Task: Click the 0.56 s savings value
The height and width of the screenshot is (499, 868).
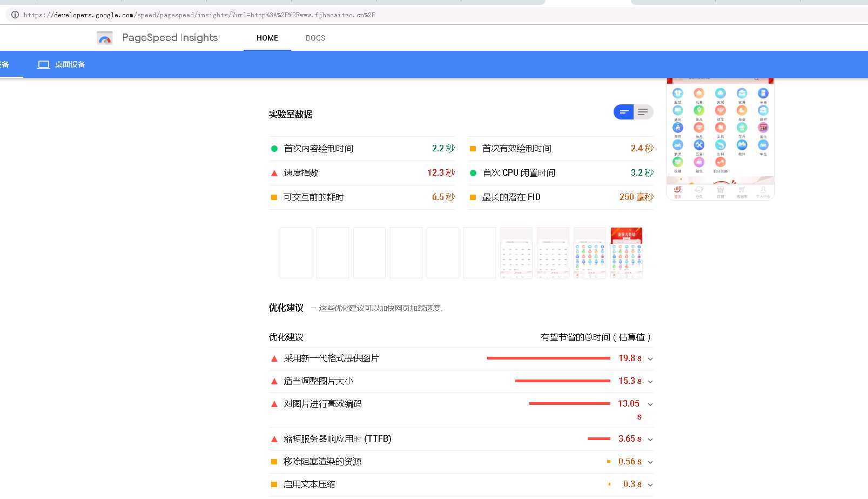Action: (x=630, y=462)
